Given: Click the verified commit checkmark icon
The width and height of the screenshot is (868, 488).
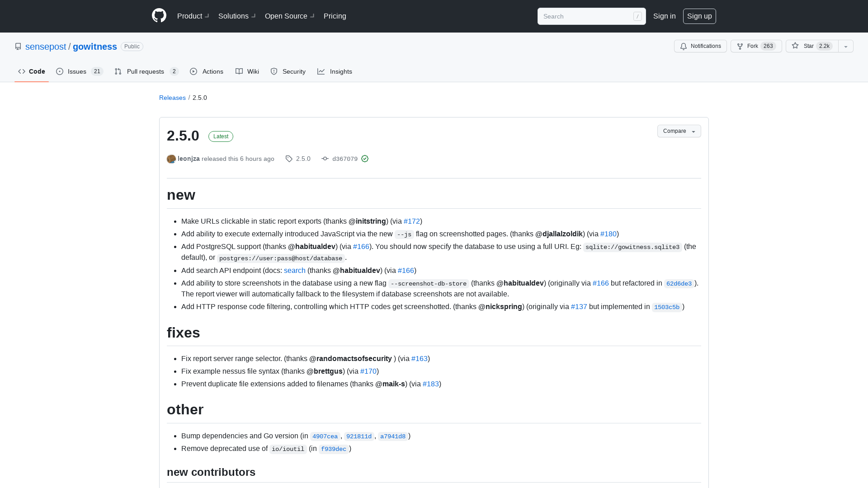Looking at the screenshot, I should point(365,159).
